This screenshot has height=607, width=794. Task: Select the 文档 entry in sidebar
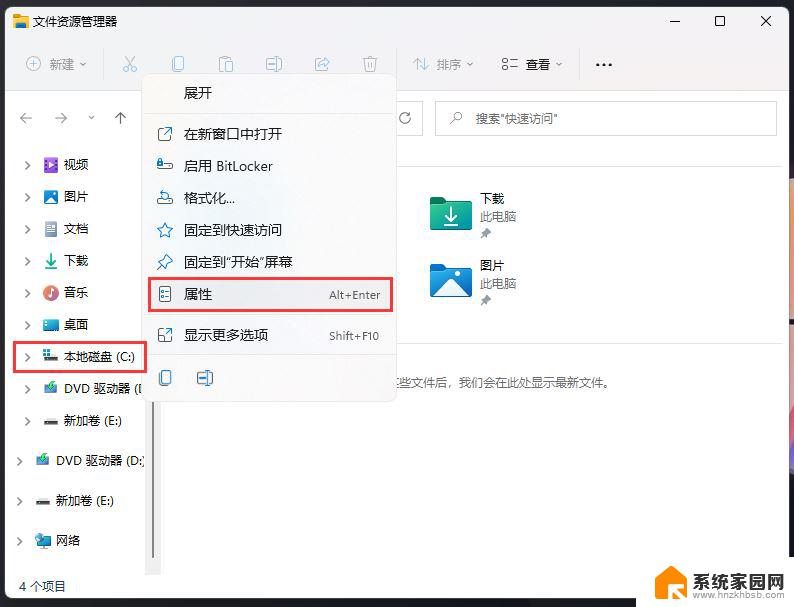click(x=76, y=229)
